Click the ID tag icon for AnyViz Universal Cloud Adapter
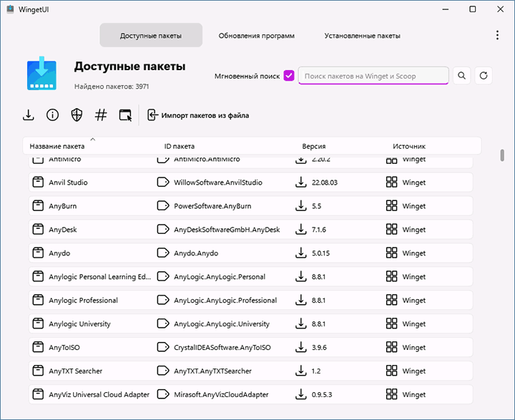The image size is (515, 420). 163,394
